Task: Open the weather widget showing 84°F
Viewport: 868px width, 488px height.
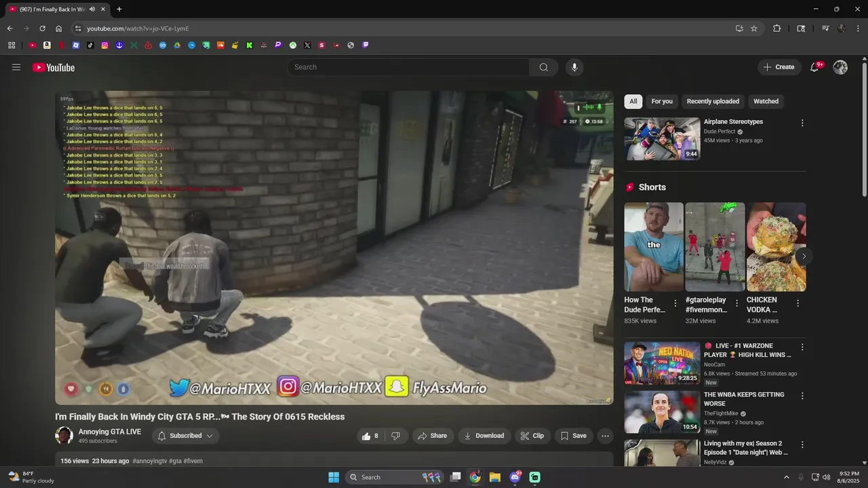Action: pyautogui.click(x=31, y=477)
